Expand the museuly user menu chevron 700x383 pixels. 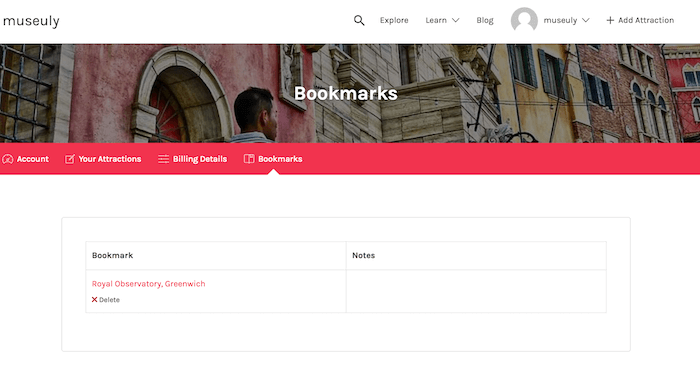click(x=586, y=20)
